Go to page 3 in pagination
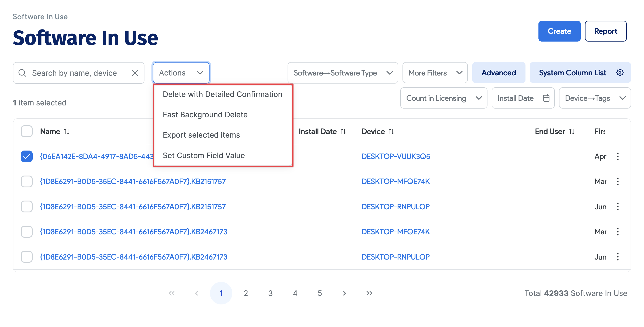Image resolution: width=644 pixels, height=327 pixels. (x=270, y=293)
